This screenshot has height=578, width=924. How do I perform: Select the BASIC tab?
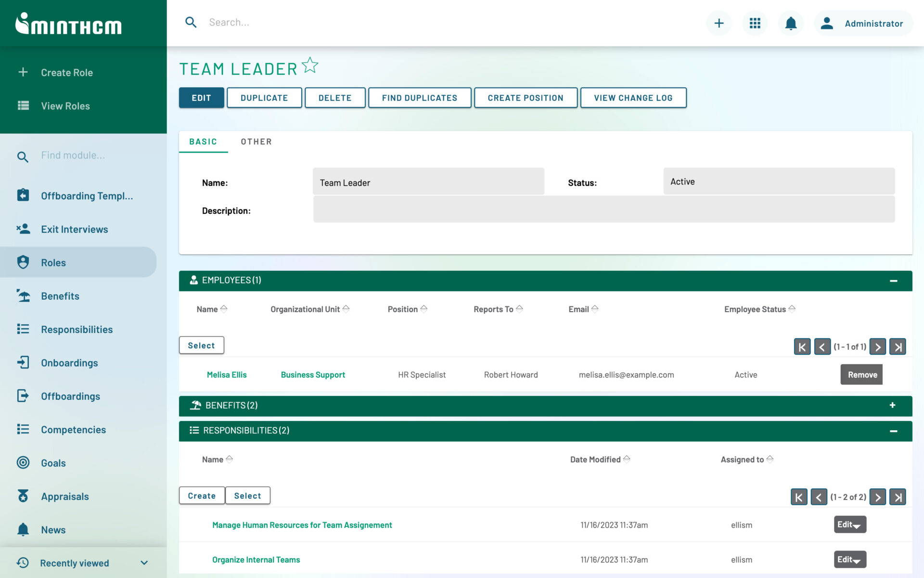(203, 141)
